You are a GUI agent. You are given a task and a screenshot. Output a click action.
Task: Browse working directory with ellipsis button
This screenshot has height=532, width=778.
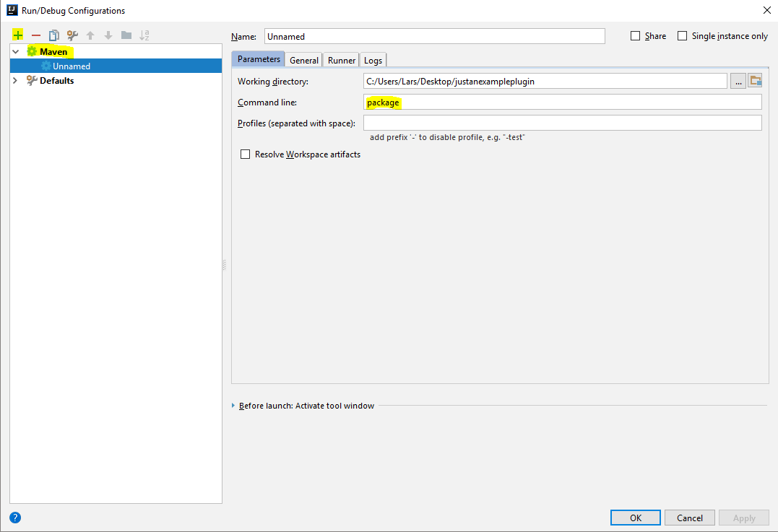738,81
